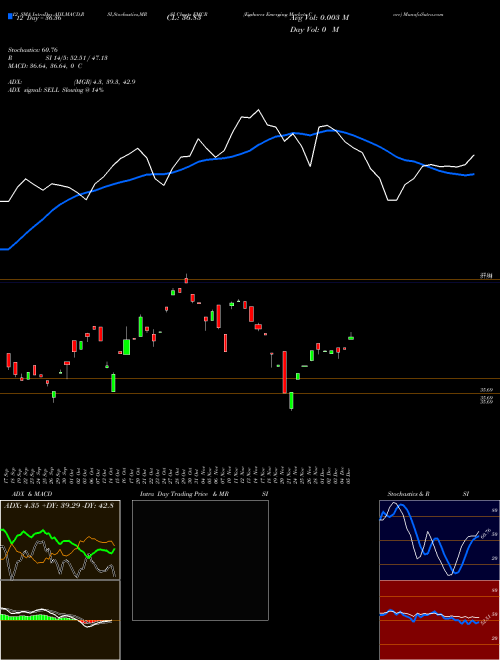The image size is (500, 660).
Task: Open the blue-background Stochastics chart
Action: 439,540
